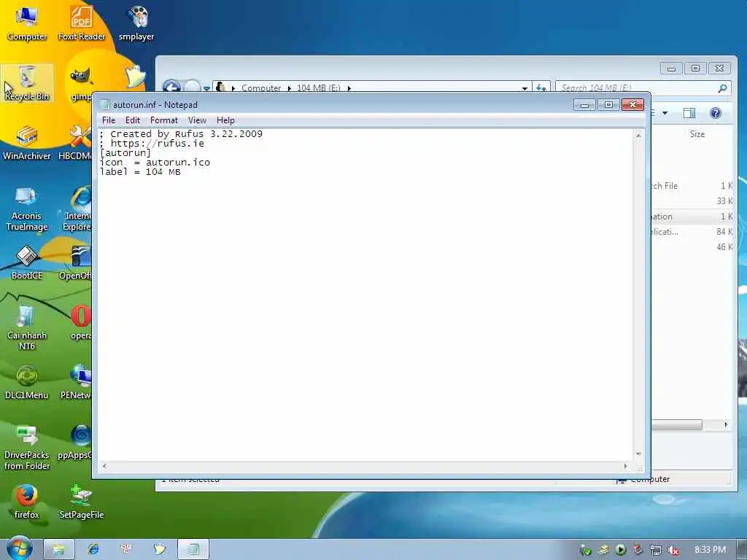Launch firefox from the desktop

[27, 502]
